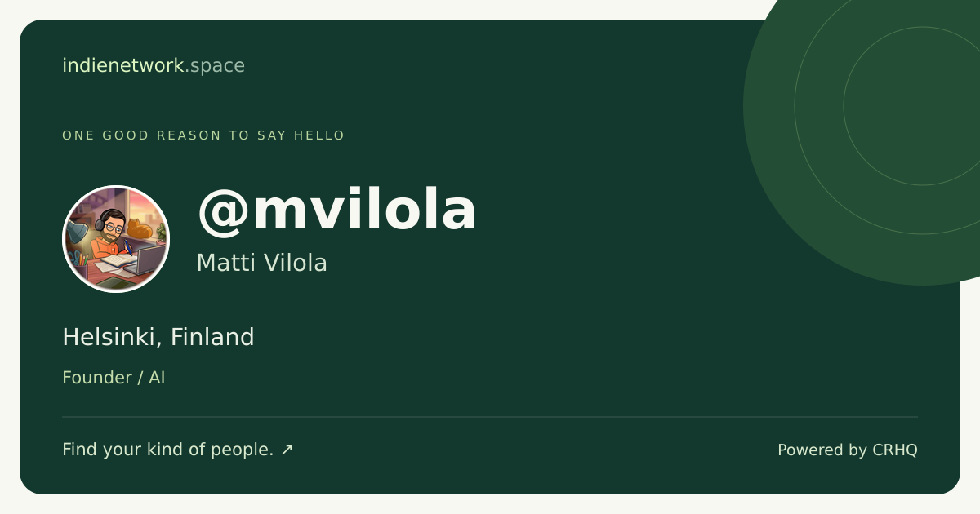Select the 'Founder' role label
This screenshot has height=514, width=980.
click(97, 378)
